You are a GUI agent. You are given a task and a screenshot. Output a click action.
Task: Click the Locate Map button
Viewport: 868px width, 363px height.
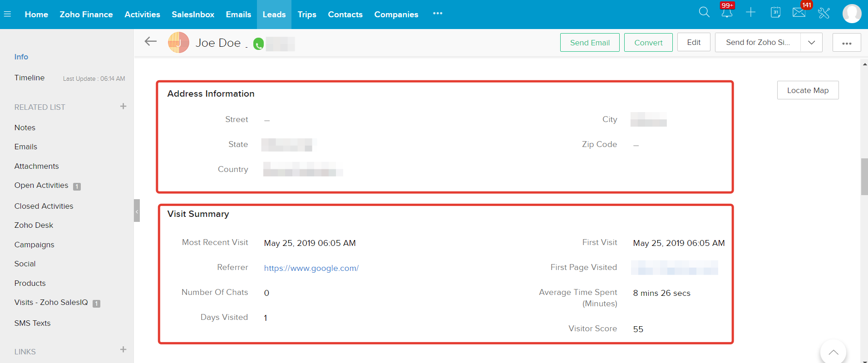pyautogui.click(x=808, y=90)
